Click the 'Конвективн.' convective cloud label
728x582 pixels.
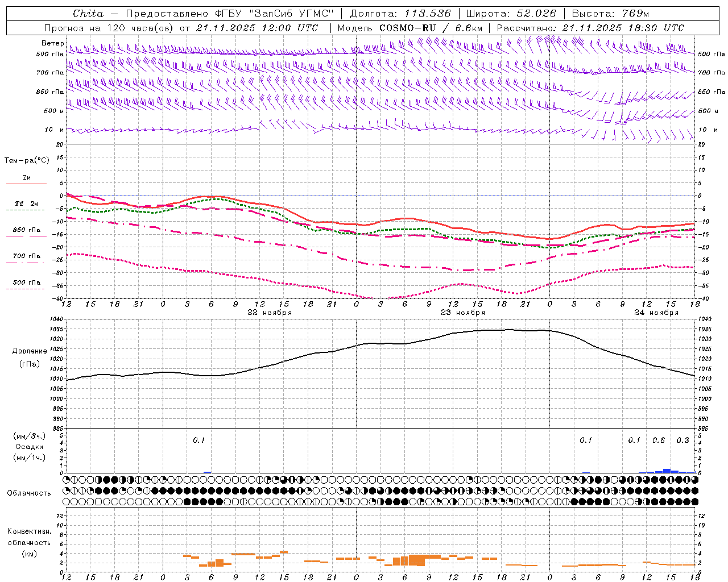29,531
